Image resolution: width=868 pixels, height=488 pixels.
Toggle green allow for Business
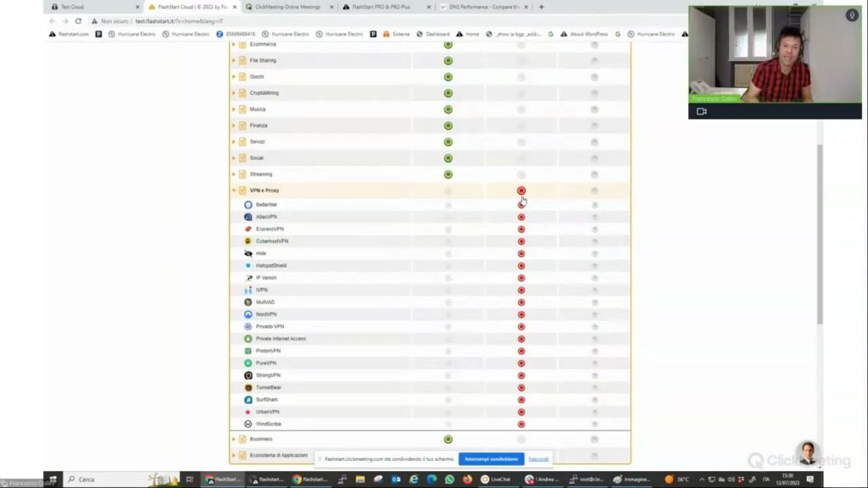[x=448, y=440]
